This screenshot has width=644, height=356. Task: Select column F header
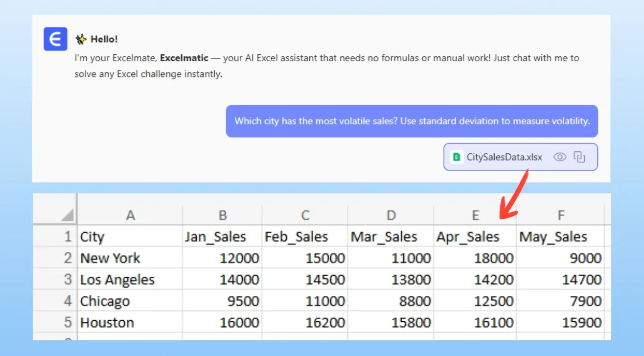click(x=561, y=215)
